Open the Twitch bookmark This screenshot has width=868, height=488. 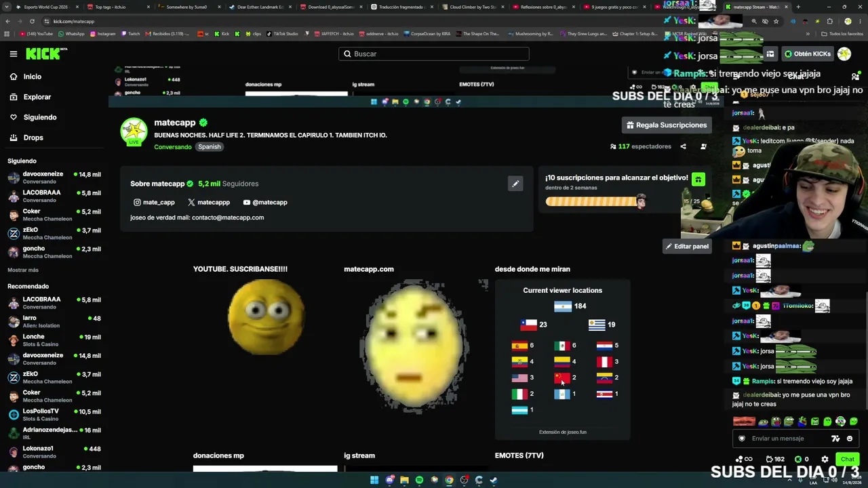(130, 33)
